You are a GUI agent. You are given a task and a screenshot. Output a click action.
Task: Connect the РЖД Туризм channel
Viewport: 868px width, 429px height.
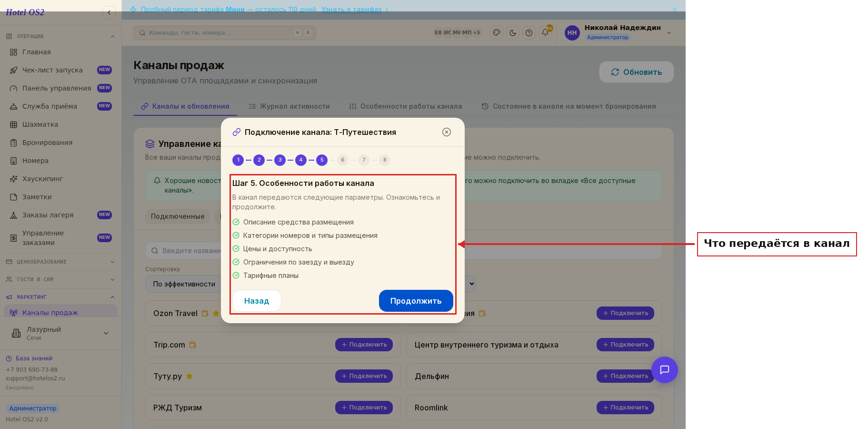pyautogui.click(x=364, y=408)
